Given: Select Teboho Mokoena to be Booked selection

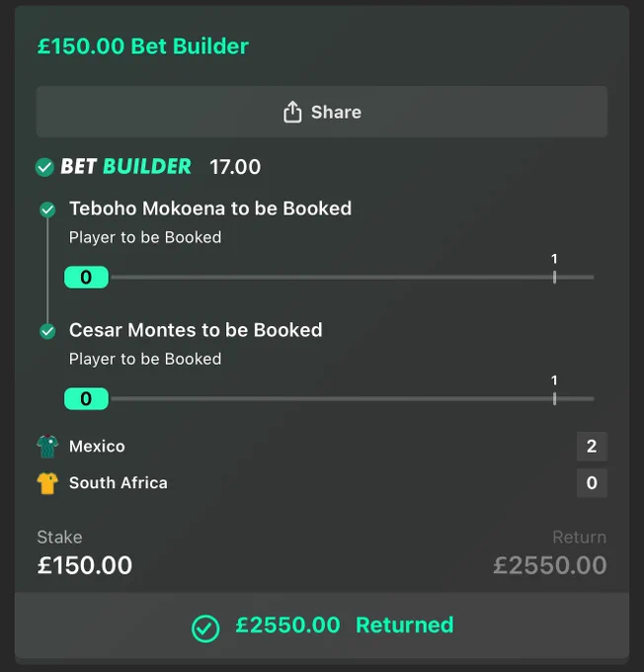Looking at the screenshot, I should click(210, 209).
